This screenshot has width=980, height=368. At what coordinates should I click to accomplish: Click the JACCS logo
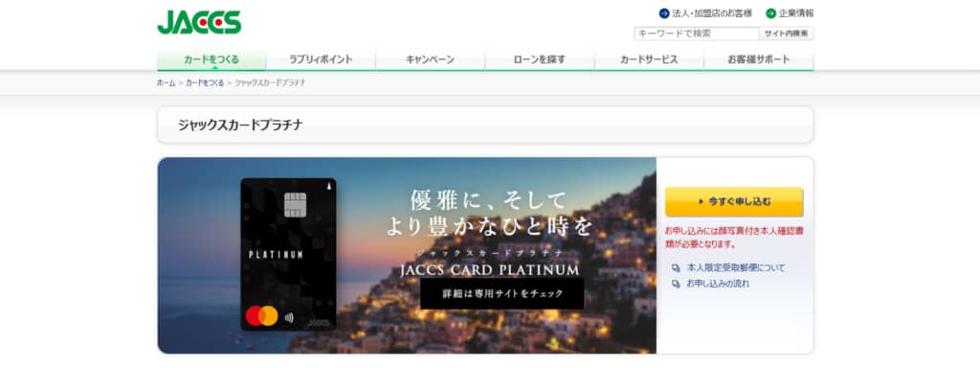click(x=199, y=23)
